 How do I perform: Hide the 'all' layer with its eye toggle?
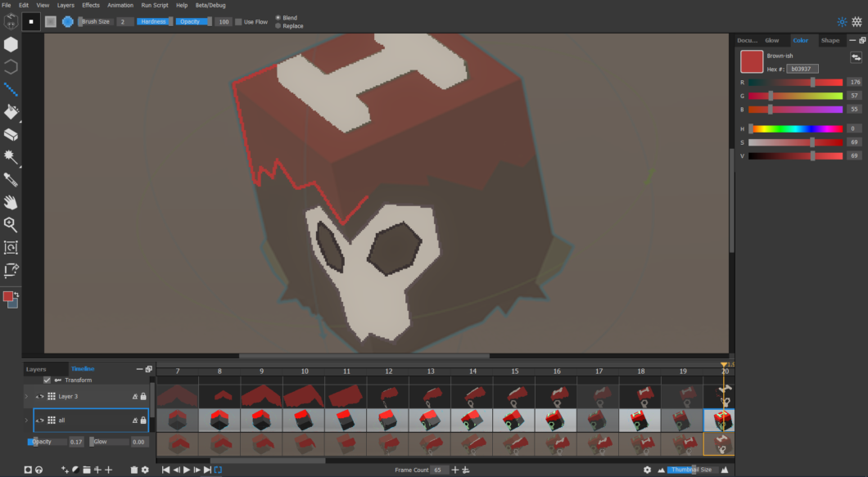coord(39,420)
